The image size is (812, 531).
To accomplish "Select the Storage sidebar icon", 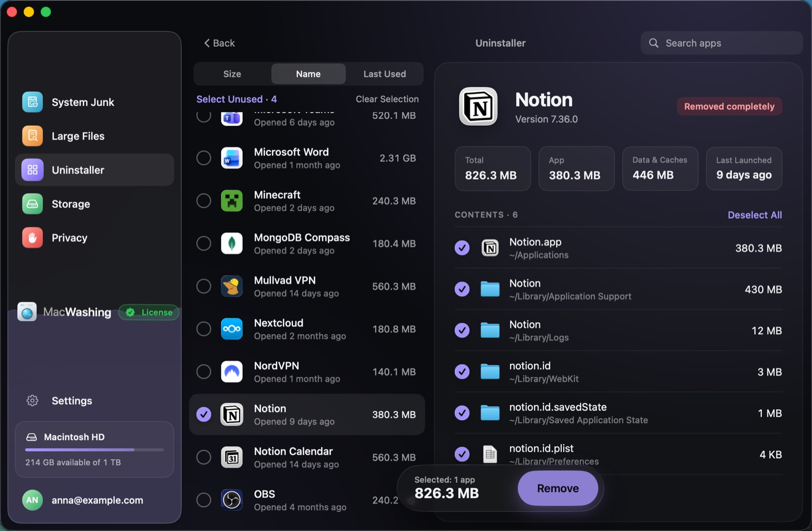I will tap(32, 204).
